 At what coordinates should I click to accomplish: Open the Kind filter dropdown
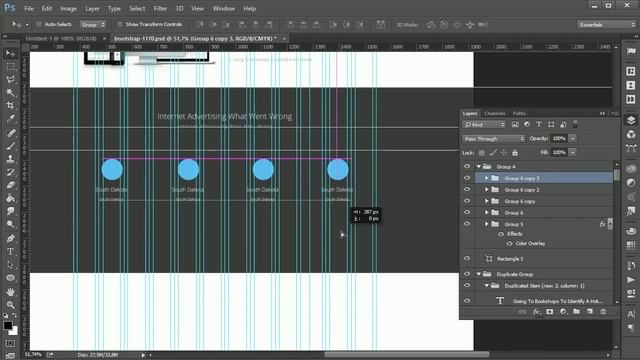coord(484,124)
